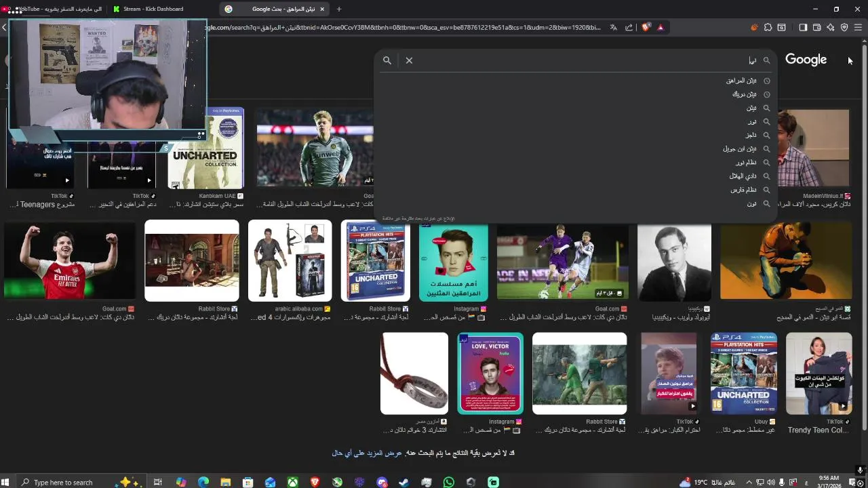Click the share page icon in address bar

629,27
